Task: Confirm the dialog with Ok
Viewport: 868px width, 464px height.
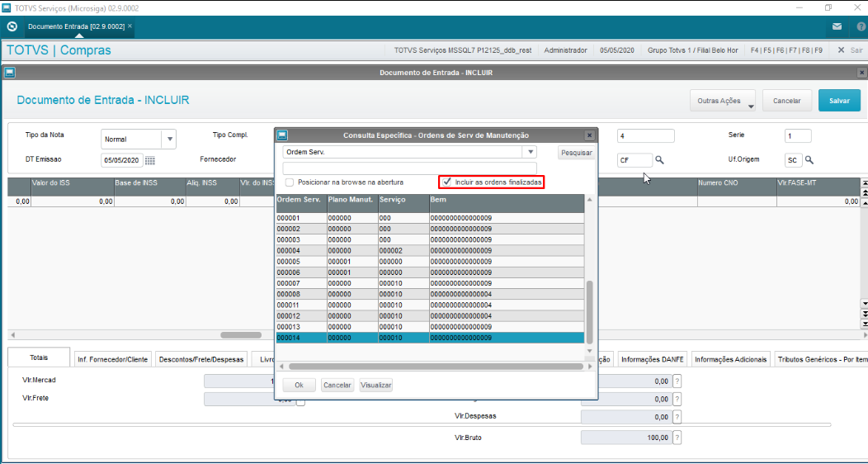Action: pos(299,386)
